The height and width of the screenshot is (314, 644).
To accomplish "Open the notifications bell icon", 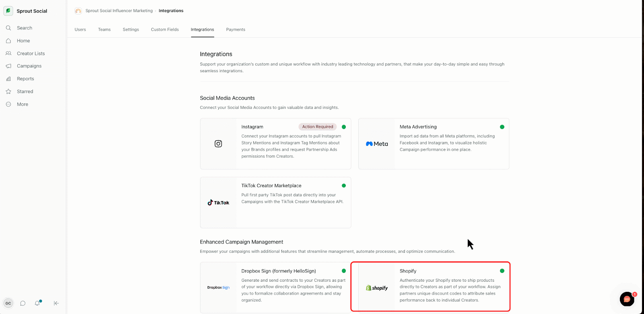I will point(37,303).
